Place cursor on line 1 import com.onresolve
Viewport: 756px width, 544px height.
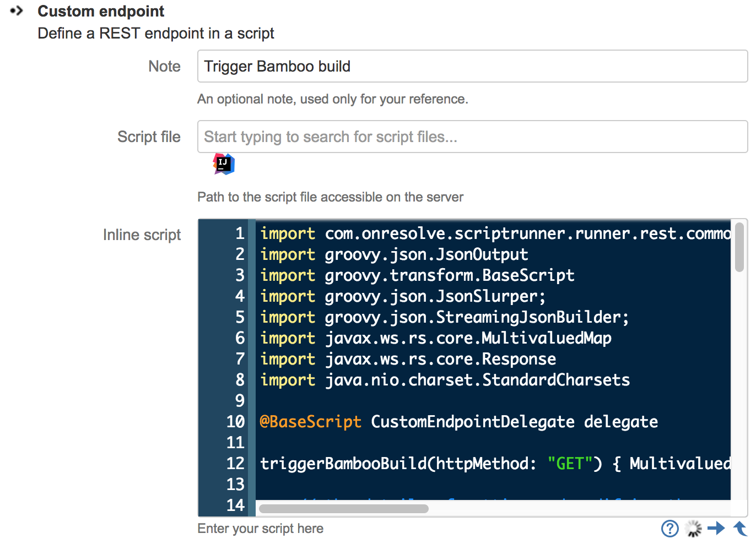[495, 233]
